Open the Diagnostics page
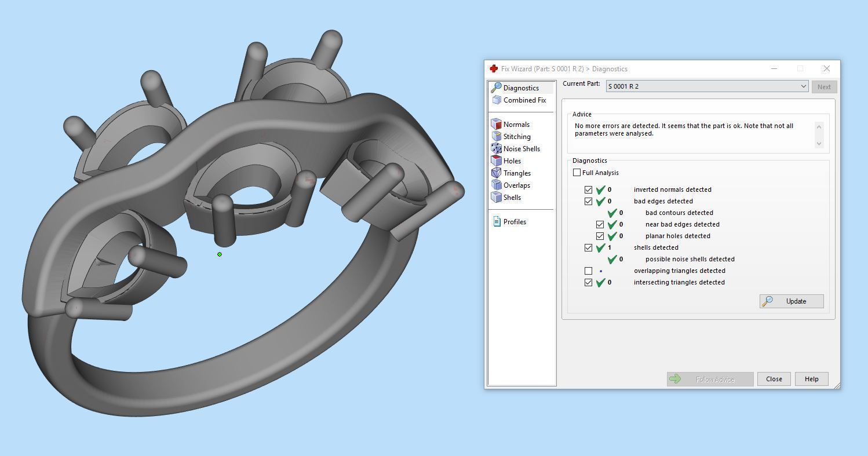 point(521,88)
